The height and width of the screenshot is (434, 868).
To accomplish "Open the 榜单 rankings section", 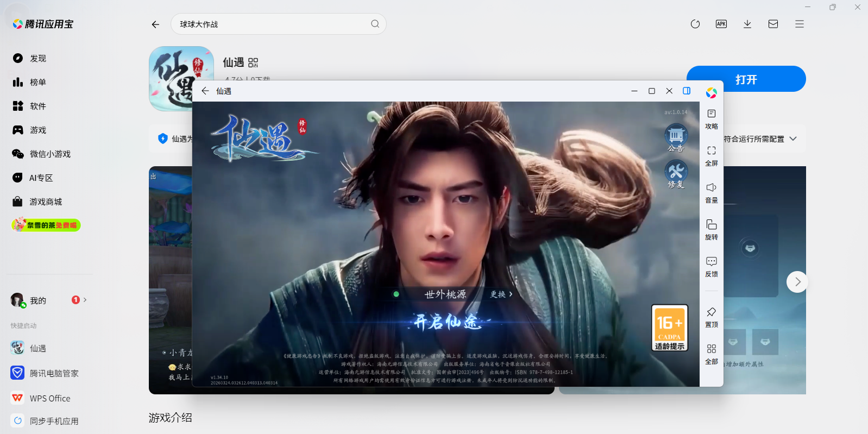I will [38, 82].
